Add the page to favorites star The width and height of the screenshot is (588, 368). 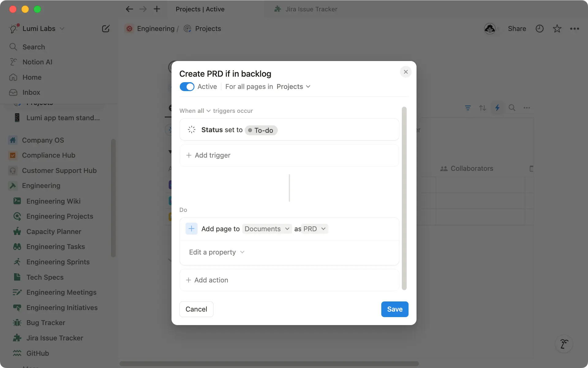pyautogui.click(x=557, y=29)
